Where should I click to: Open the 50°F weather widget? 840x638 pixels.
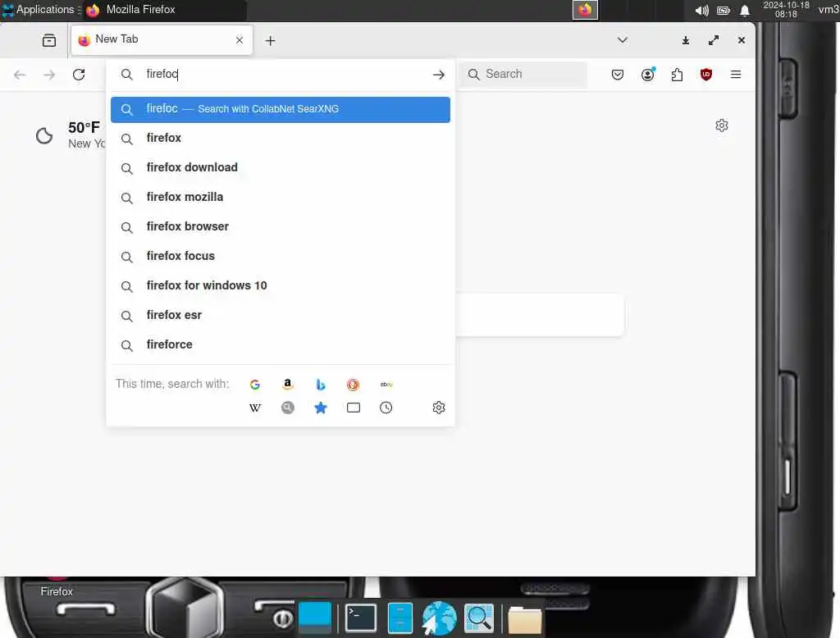(70, 135)
